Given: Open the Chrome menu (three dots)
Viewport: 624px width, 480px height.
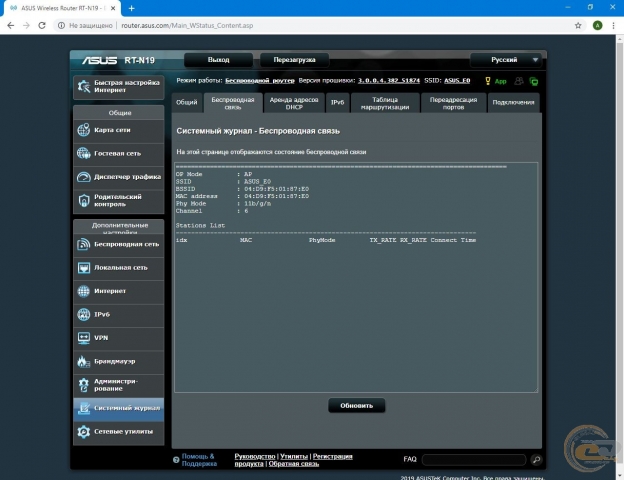Looking at the screenshot, I should (613, 25).
